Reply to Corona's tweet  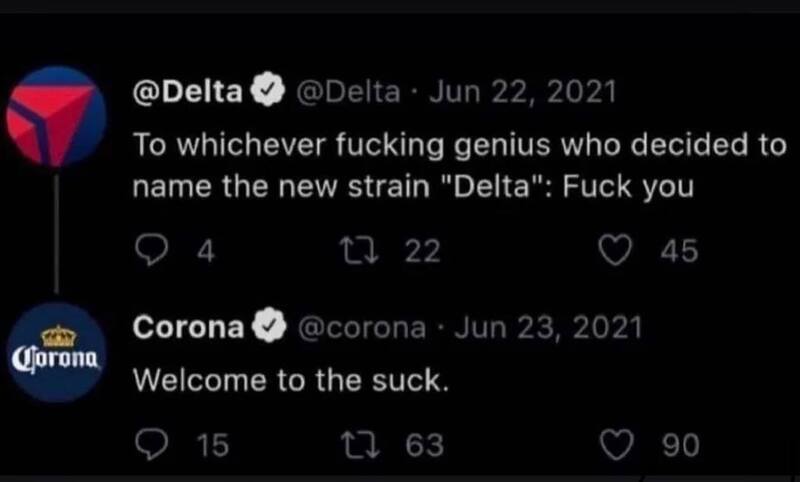pyautogui.click(x=152, y=445)
